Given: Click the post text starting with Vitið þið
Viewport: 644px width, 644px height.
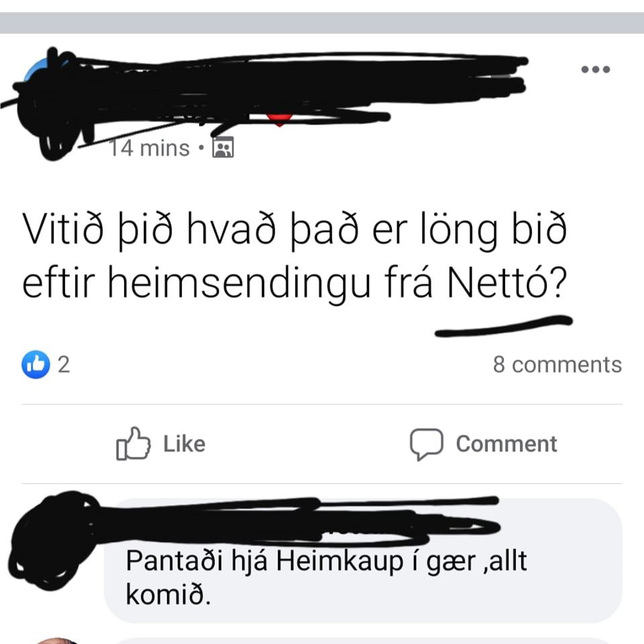Looking at the screenshot, I should (294, 255).
